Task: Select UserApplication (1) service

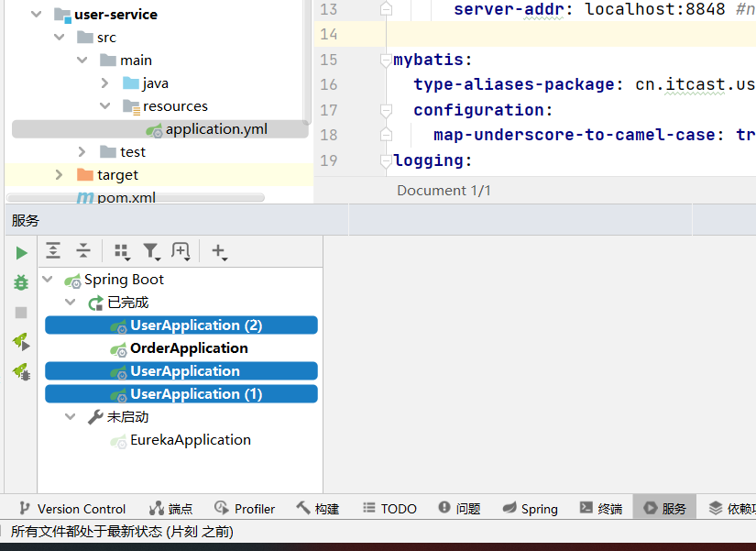Action: (181, 394)
